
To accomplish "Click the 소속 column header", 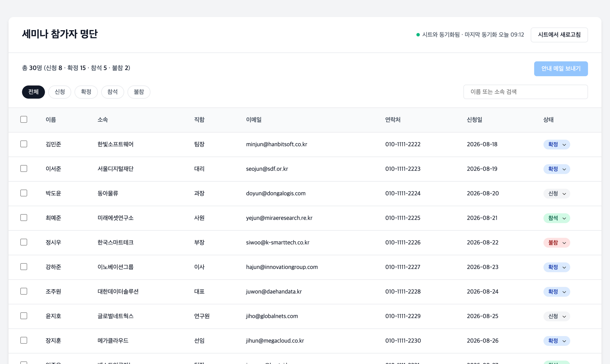I will coord(103,120).
